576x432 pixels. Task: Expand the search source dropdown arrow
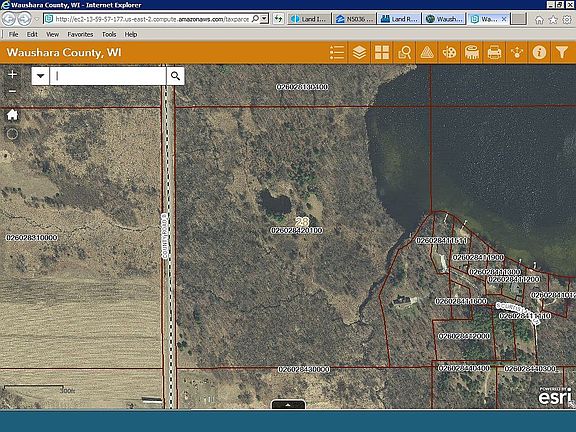pos(40,76)
